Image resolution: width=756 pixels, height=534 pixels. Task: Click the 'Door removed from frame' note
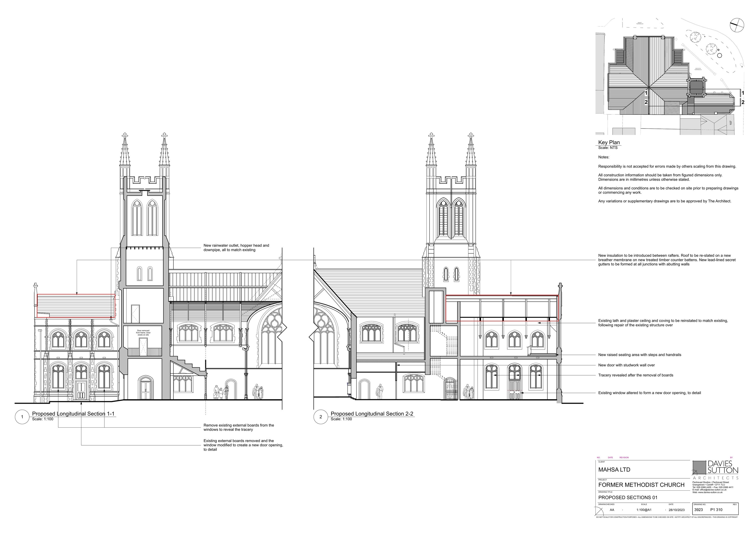click(143, 332)
